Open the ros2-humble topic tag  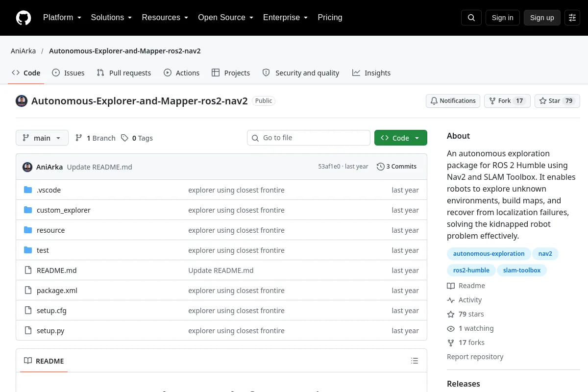click(471, 270)
